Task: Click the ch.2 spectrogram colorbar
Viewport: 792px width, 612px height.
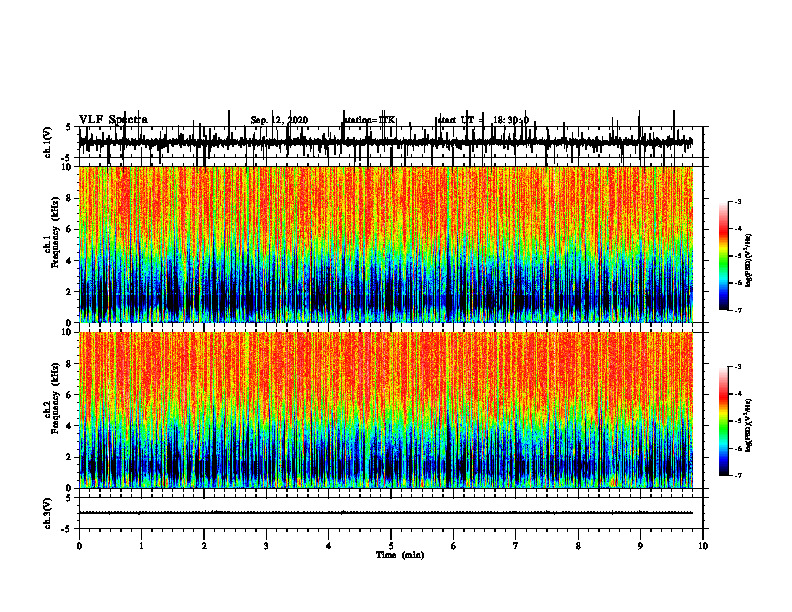Action: 724,421
